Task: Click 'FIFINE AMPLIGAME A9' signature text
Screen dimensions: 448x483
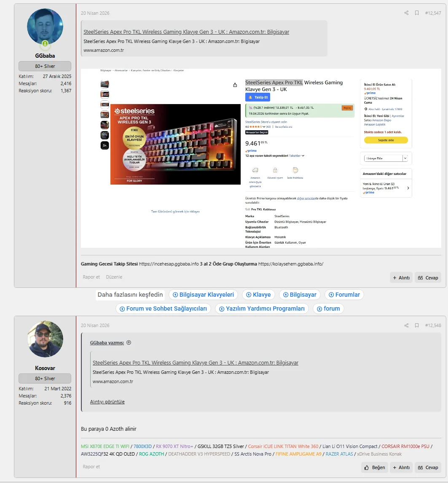Action: pyautogui.click(x=298, y=454)
